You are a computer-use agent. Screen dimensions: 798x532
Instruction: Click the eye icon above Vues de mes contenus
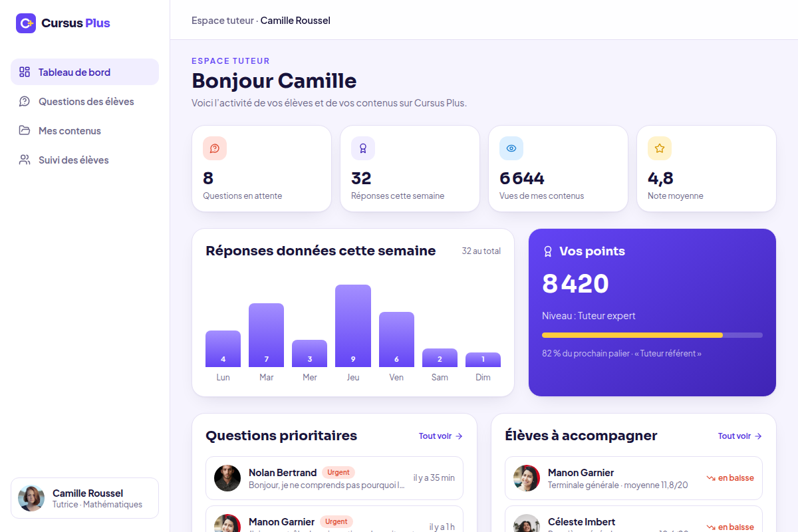point(511,148)
